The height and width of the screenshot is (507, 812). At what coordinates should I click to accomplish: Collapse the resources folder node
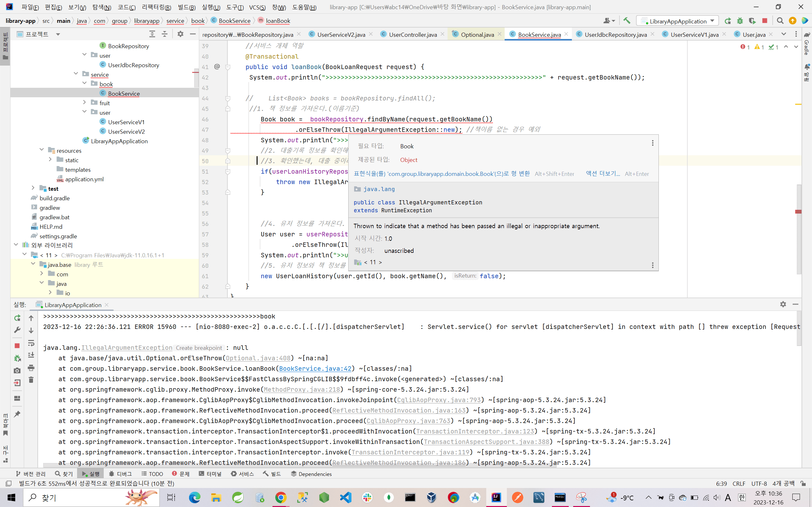point(42,150)
